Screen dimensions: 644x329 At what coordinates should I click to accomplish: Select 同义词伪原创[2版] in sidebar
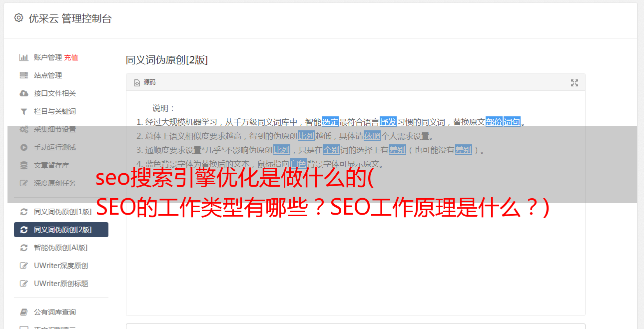[61, 230]
